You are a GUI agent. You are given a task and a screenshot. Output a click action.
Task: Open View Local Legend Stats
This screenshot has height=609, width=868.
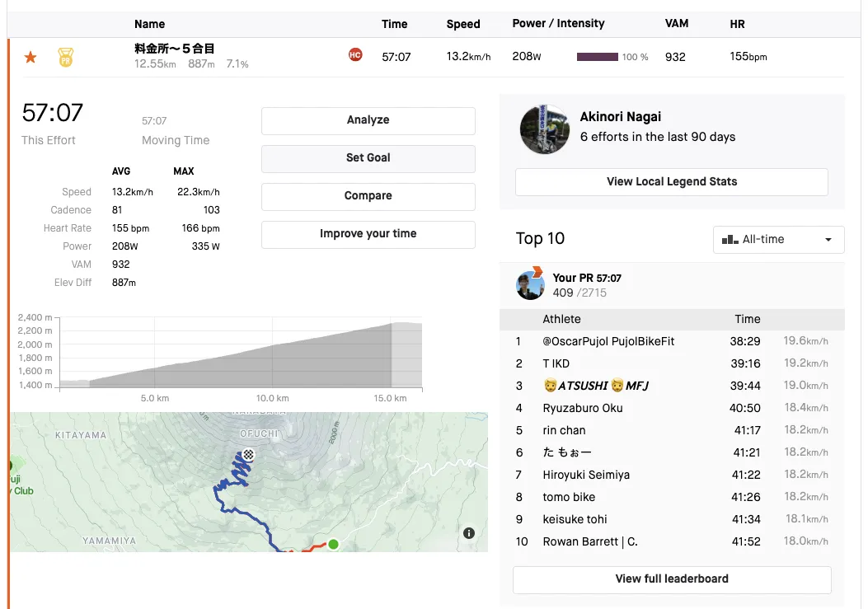click(671, 182)
